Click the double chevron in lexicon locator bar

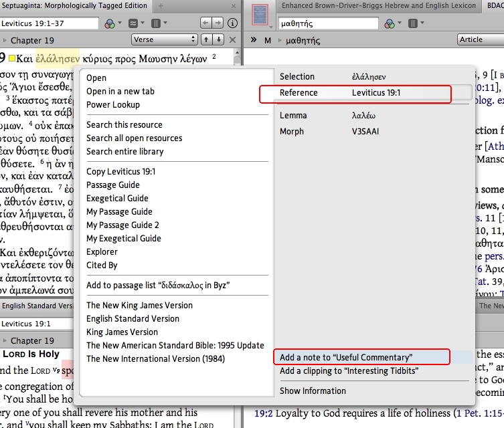click(x=254, y=40)
